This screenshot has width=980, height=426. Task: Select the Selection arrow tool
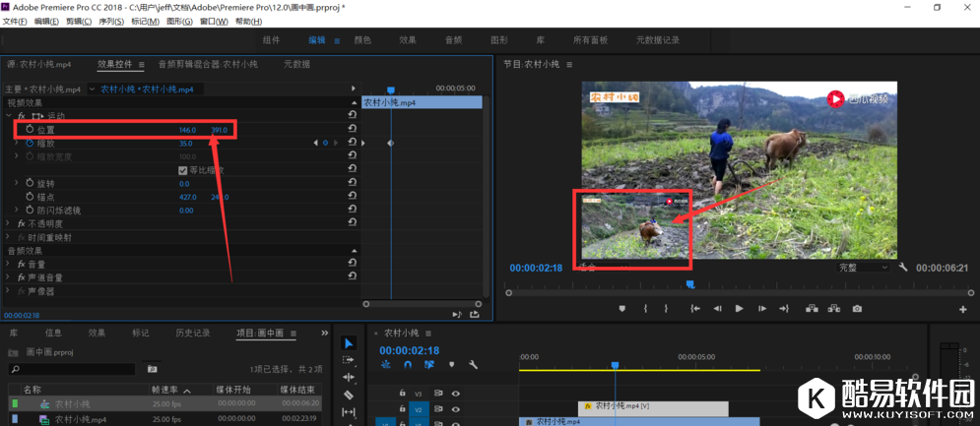click(349, 343)
